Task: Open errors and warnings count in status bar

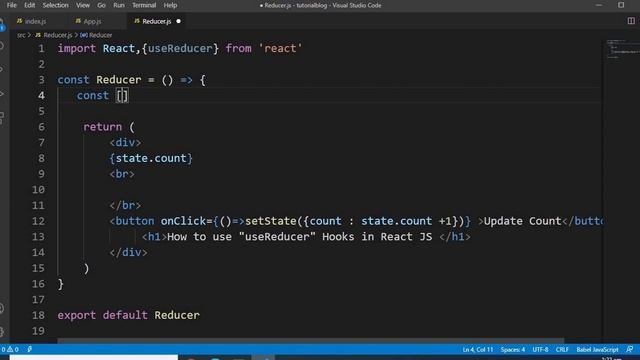Action: click(10, 349)
